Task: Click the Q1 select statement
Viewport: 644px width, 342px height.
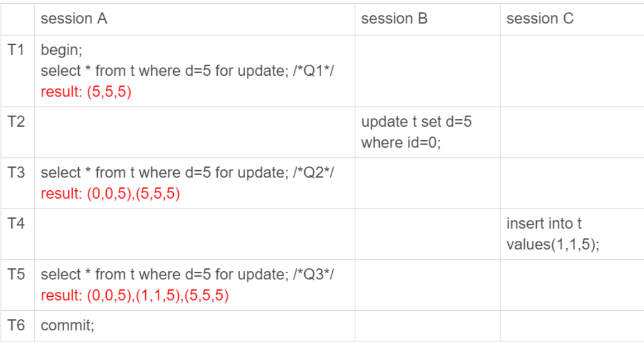Action: tap(187, 71)
